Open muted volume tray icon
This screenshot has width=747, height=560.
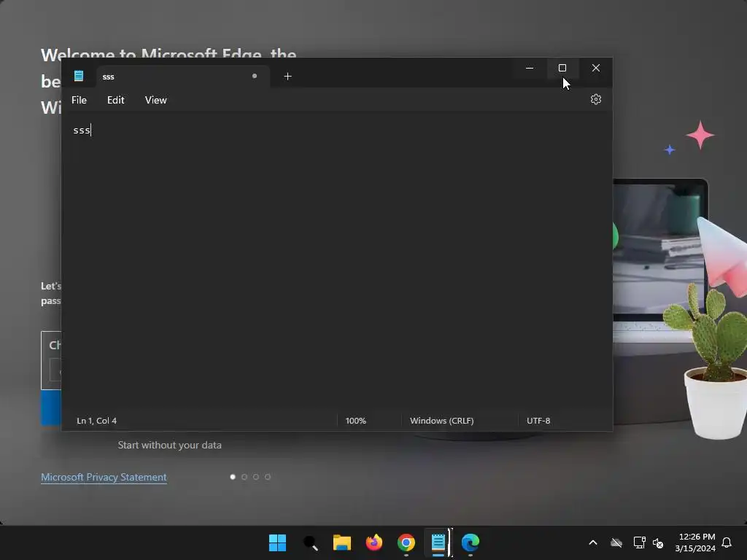[658, 542]
